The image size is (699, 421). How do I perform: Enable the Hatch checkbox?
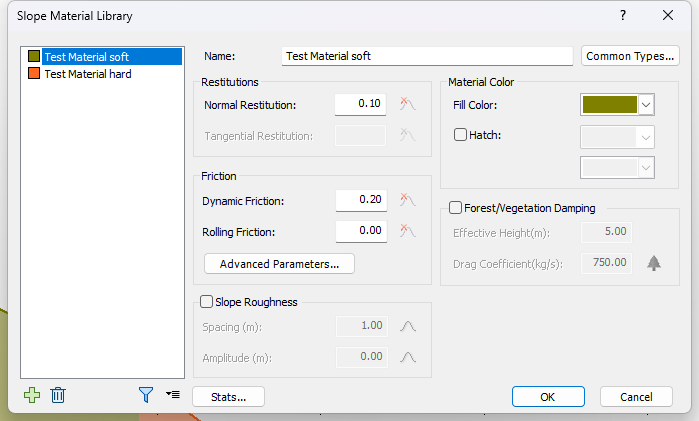pos(460,135)
